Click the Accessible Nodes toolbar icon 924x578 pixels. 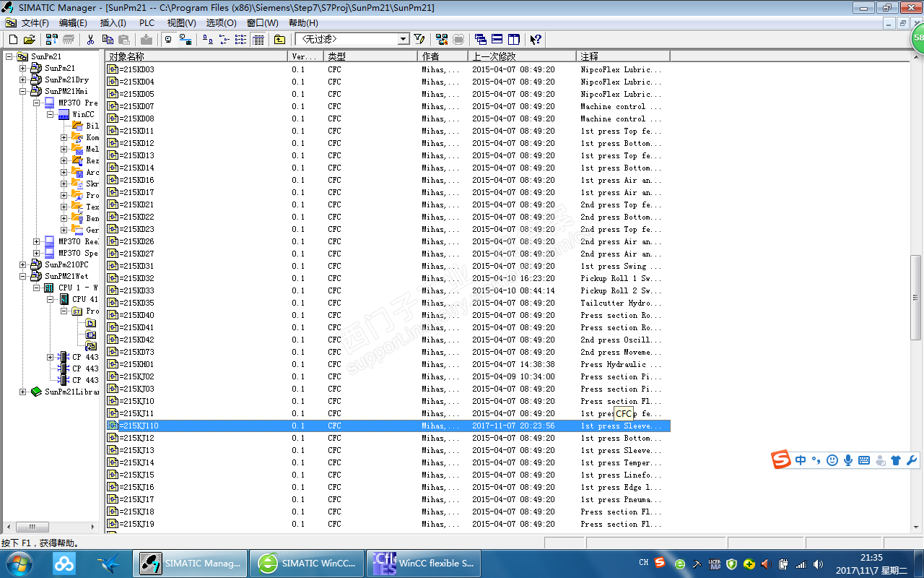coord(52,39)
